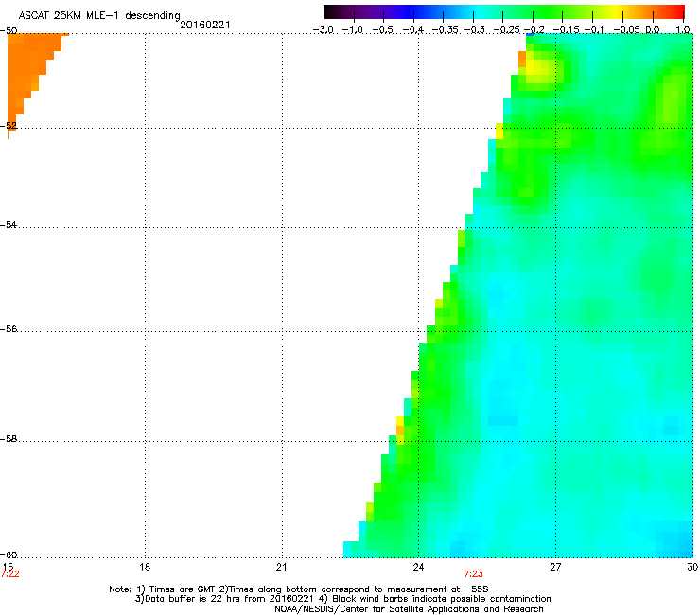Click the -60 latitude axis label
The width and height of the screenshot is (700, 615).
click(x=9, y=555)
